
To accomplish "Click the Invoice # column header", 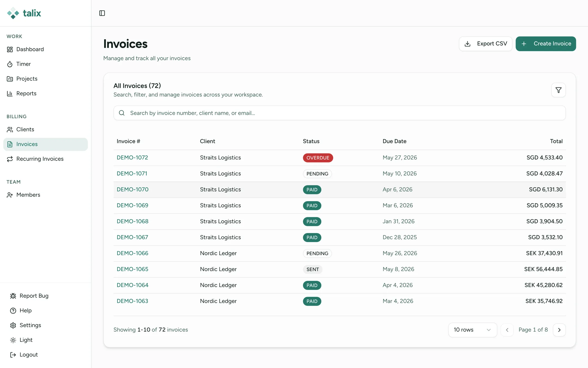I will click(128, 141).
